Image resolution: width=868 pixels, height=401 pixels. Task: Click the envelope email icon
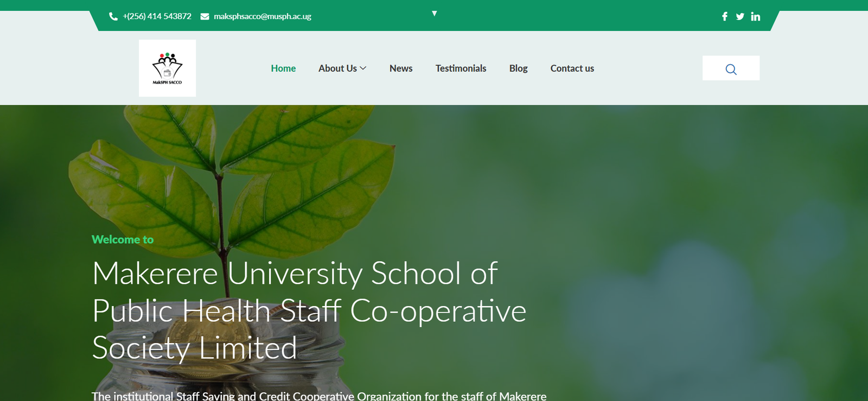click(x=205, y=16)
